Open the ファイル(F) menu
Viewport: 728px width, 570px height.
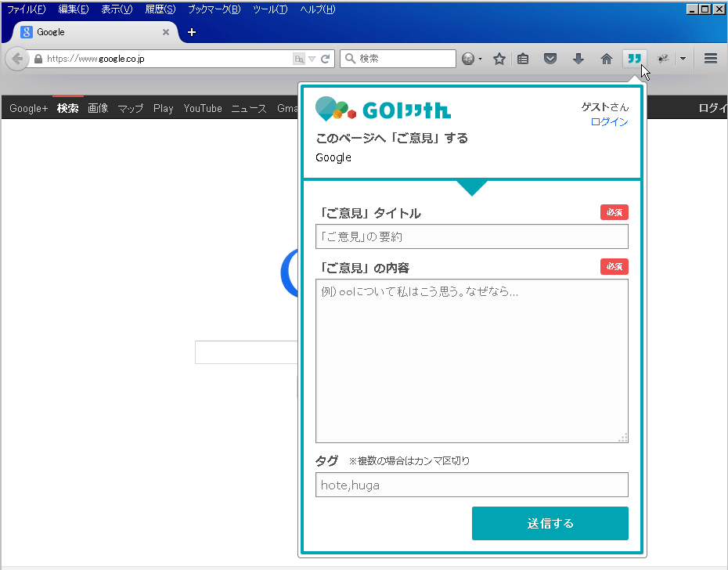pyautogui.click(x=26, y=9)
